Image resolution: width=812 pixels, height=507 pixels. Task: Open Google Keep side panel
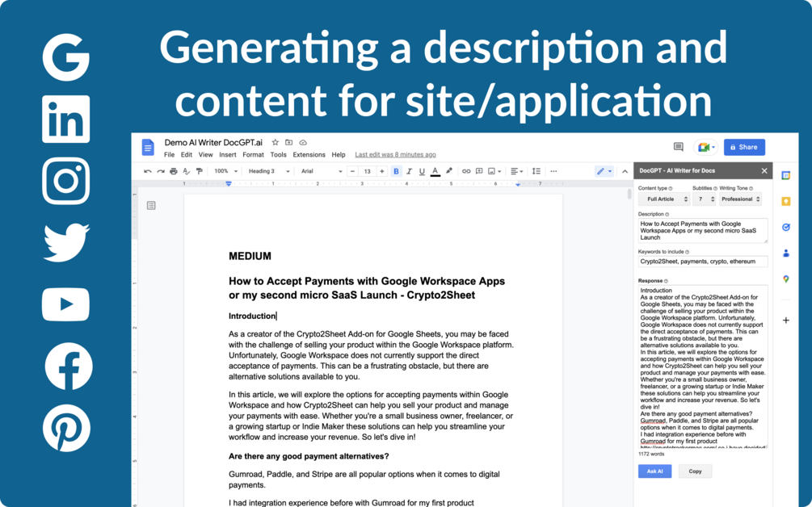click(785, 201)
